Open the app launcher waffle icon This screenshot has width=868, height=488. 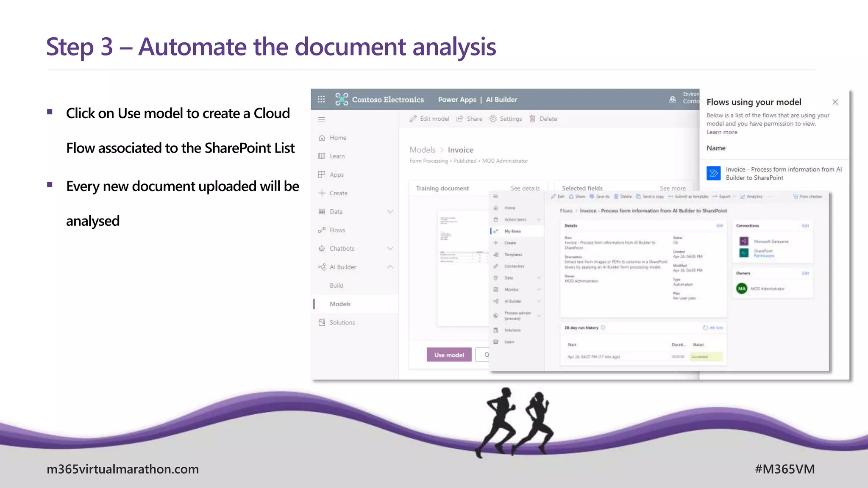click(x=321, y=99)
